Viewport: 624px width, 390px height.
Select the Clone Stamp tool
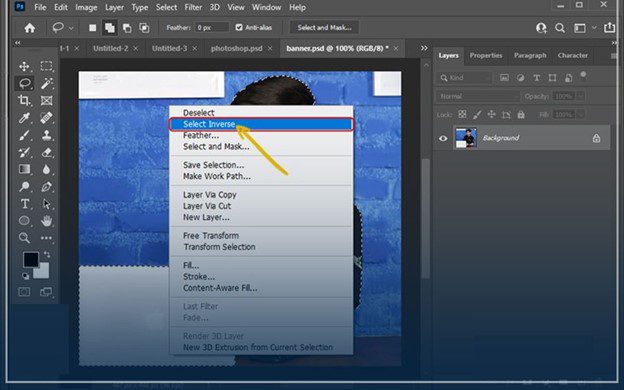click(x=46, y=135)
